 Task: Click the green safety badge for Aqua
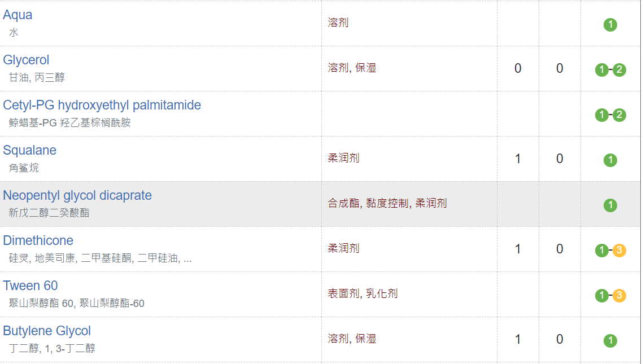[x=610, y=25]
